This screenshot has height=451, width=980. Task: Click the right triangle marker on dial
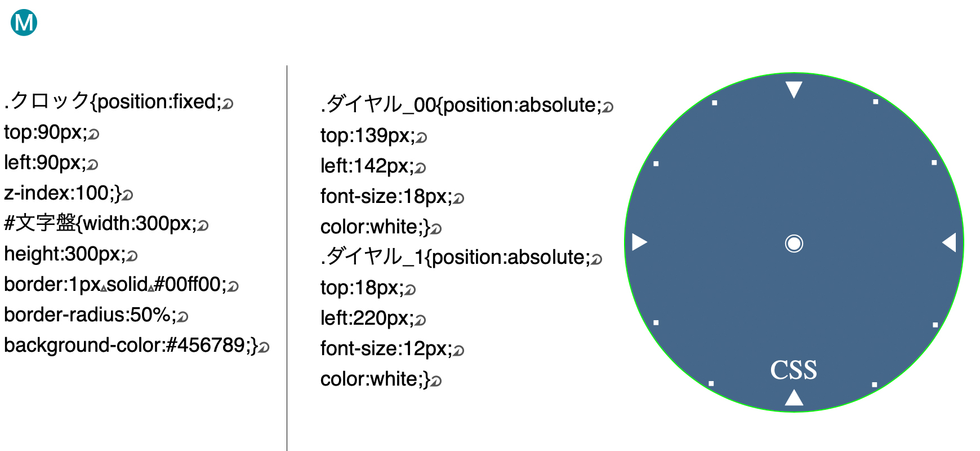949,242
